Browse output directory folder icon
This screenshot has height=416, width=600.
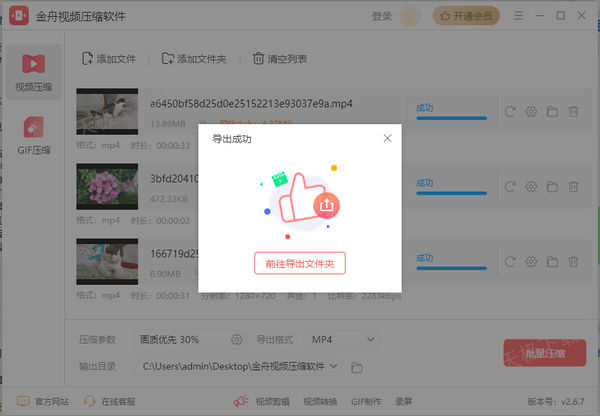(x=357, y=367)
